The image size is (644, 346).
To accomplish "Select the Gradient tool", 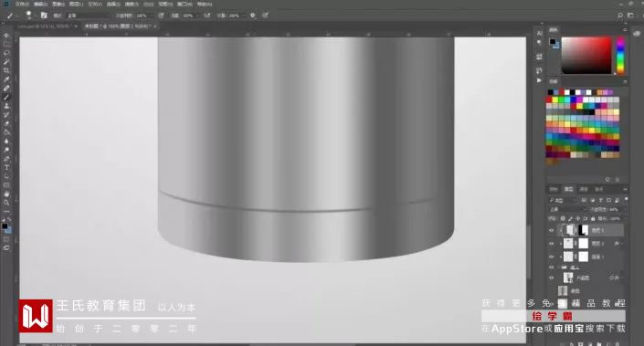I will click(x=6, y=132).
